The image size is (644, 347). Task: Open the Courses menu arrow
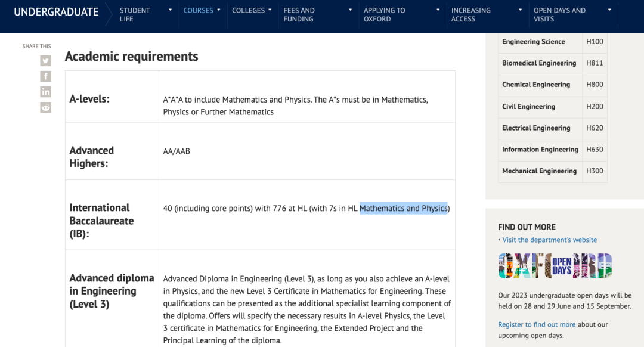219,10
